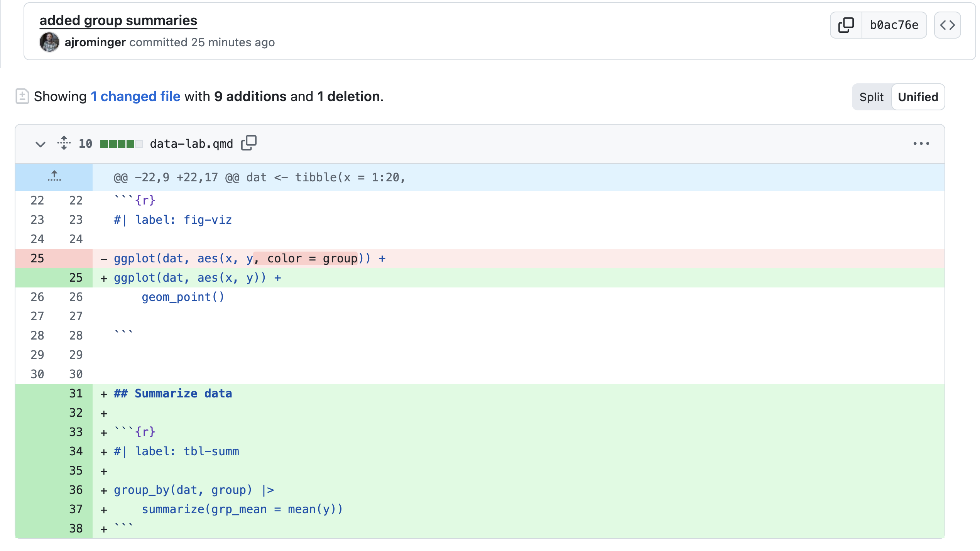
Task: Collapse the data-lab.qmd diff
Action: [40, 144]
